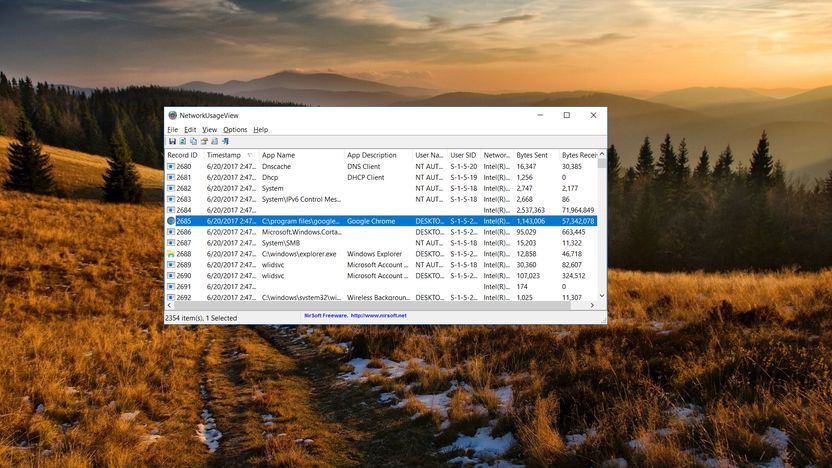Open the nirsoft.net link in status bar

pos(378,316)
